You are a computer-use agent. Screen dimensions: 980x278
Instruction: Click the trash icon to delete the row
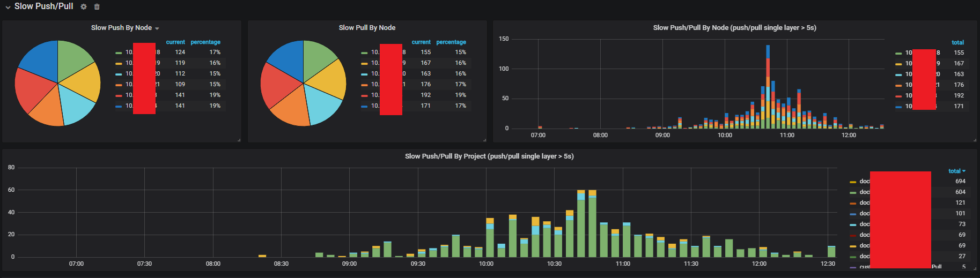point(97,7)
